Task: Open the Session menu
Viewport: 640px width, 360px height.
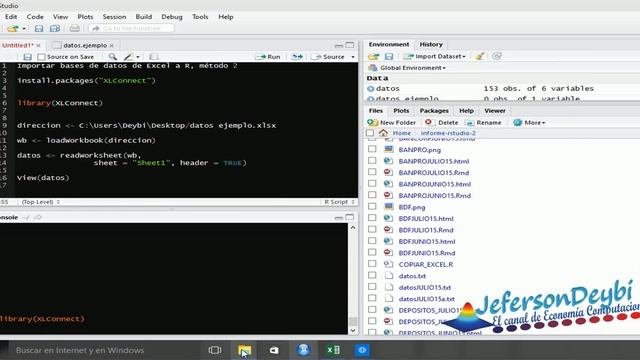Action: pyautogui.click(x=114, y=17)
